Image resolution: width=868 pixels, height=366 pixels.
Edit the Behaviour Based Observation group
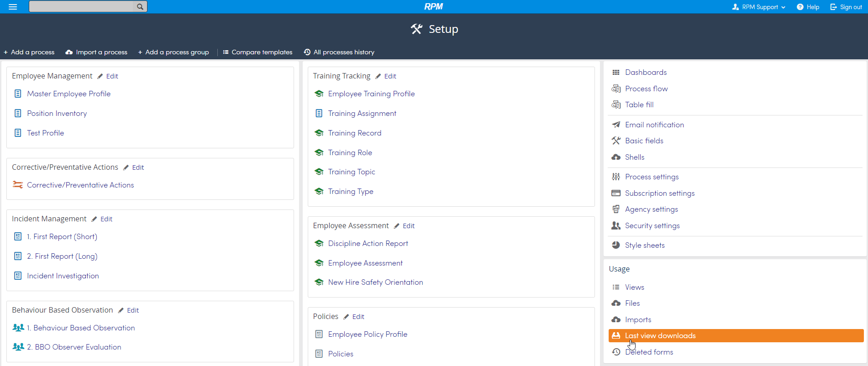click(x=128, y=310)
